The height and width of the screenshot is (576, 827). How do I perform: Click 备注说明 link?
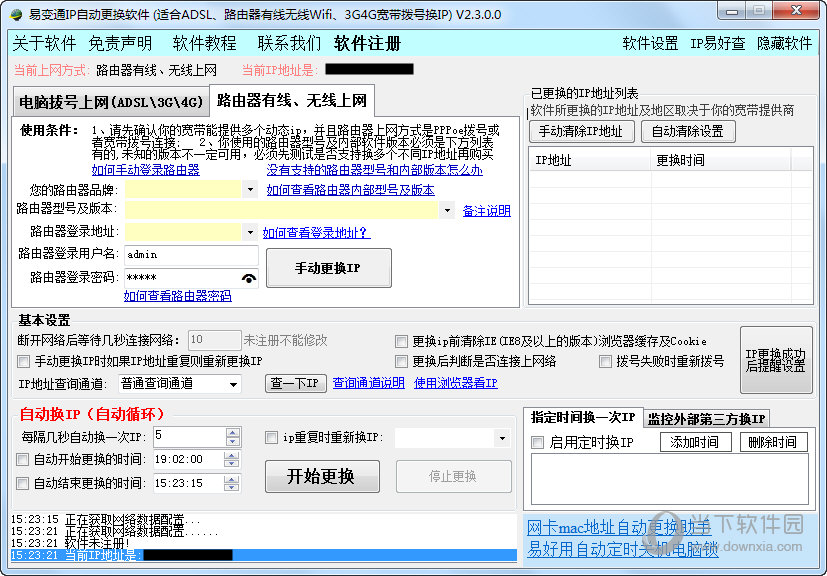486,210
